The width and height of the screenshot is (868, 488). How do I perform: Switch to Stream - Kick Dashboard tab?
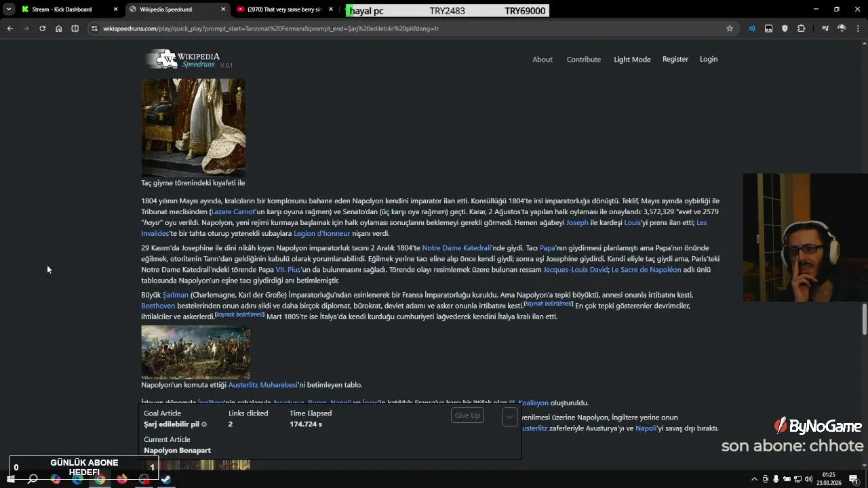(61, 9)
